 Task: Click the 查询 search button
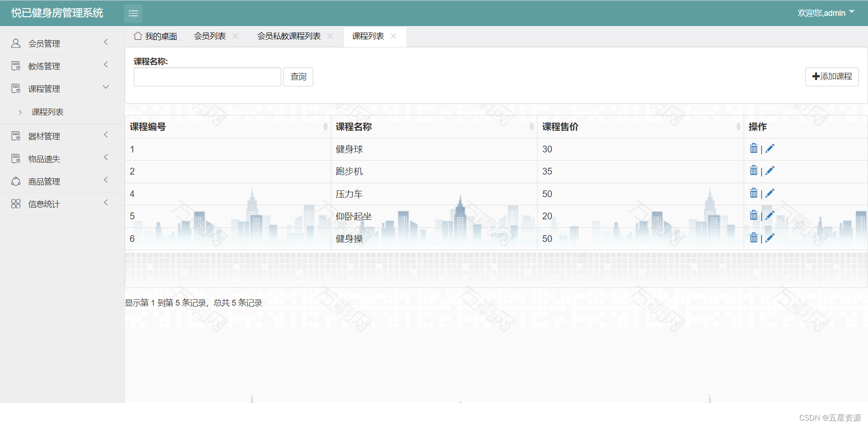298,77
